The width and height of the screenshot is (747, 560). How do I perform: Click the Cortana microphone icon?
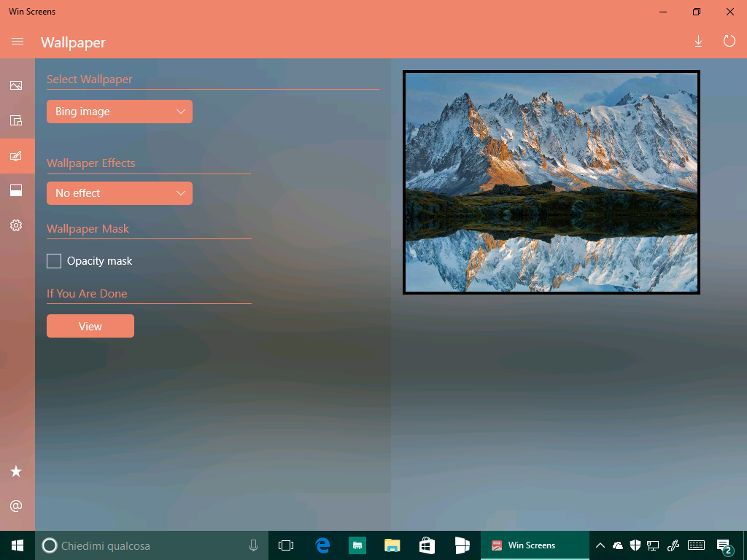253,545
